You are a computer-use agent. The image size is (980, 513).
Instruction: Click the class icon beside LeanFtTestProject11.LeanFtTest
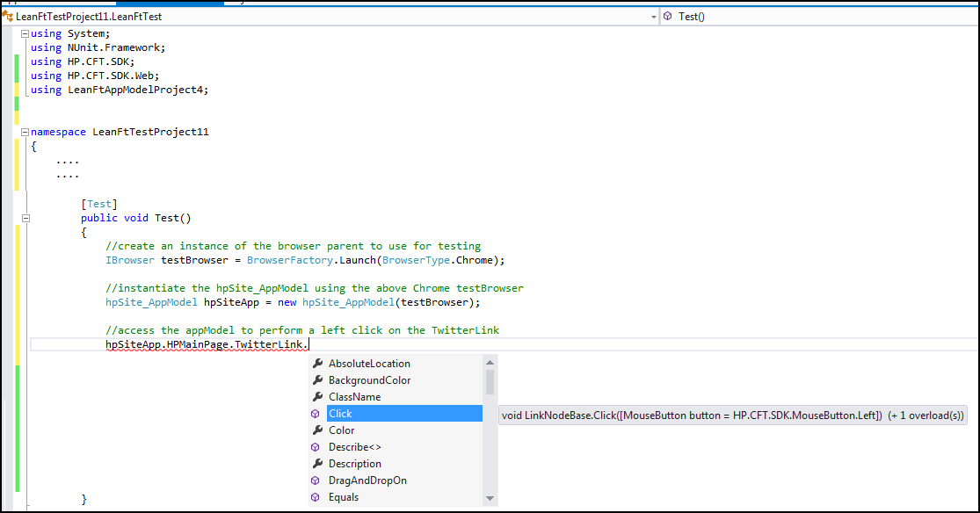pos(8,17)
